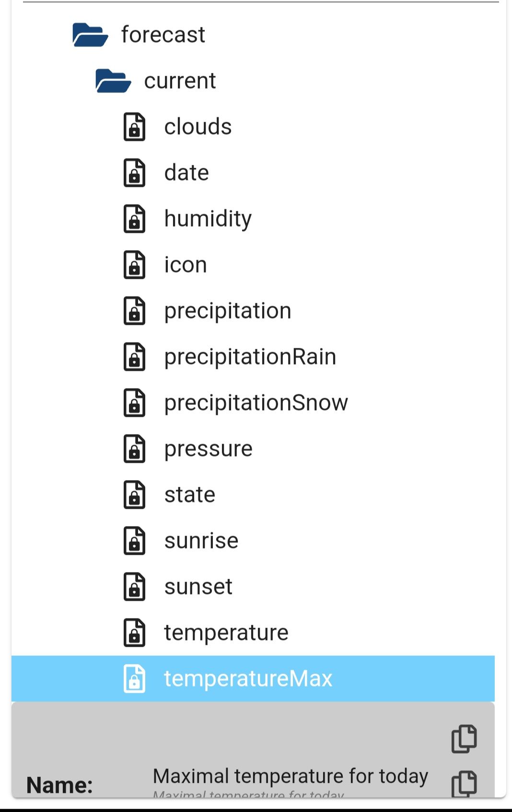Click the Maximal temperature for today text

290,776
